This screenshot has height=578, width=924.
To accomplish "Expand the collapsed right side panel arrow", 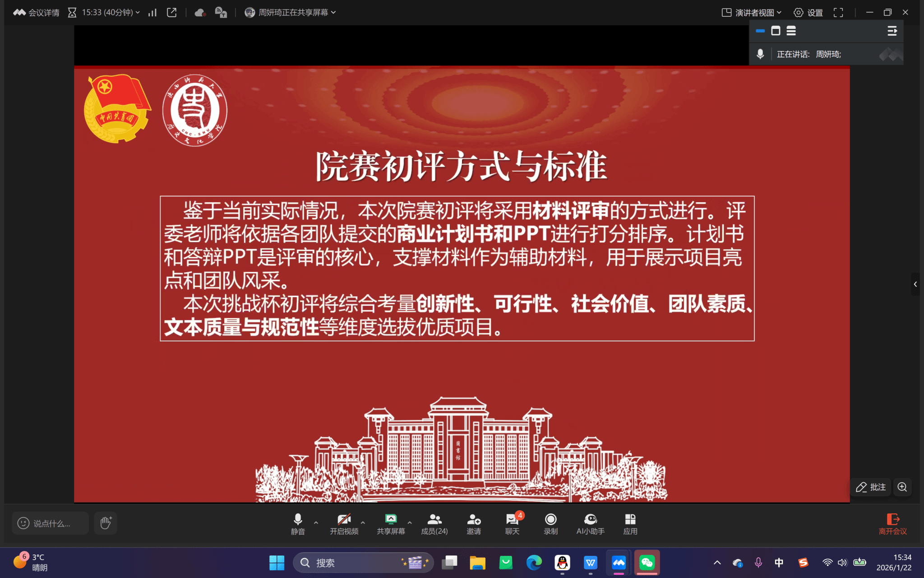I will [x=915, y=284].
